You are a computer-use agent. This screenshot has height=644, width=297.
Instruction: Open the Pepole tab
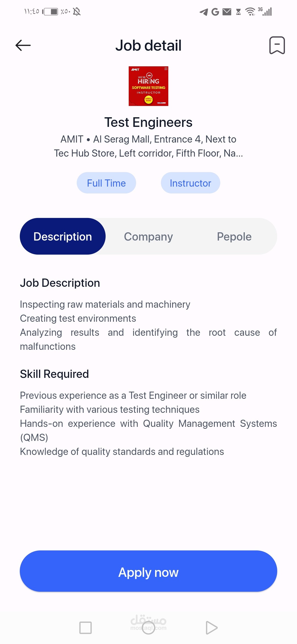(234, 236)
